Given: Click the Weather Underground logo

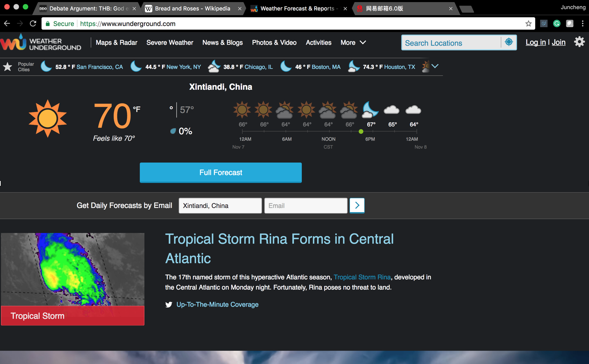Looking at the screenshot, I should click(41, 42).
